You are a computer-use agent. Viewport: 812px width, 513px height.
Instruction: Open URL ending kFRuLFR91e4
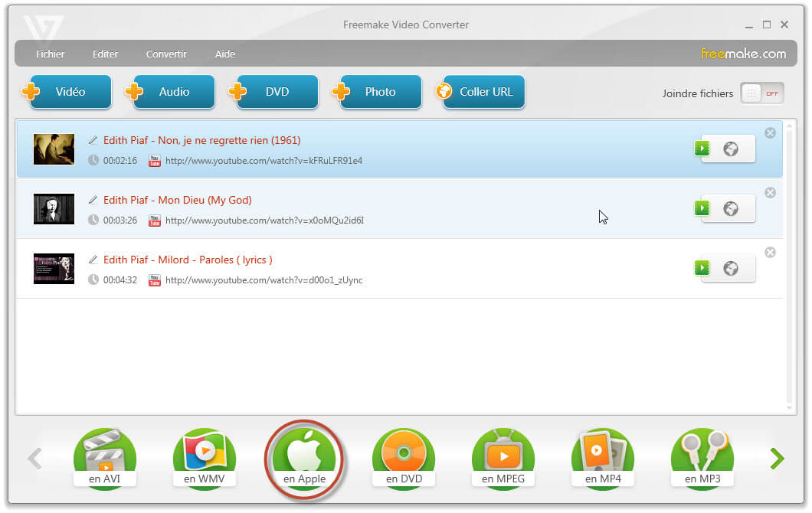264,161
